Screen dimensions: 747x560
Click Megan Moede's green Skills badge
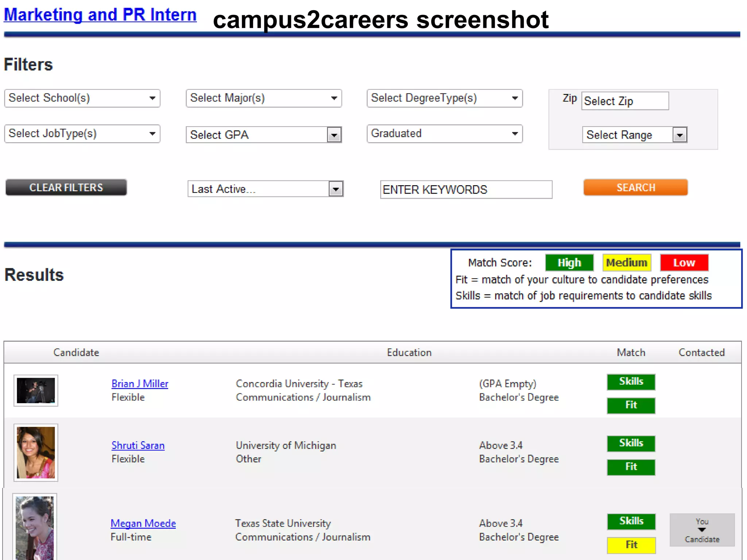(631, 521)
